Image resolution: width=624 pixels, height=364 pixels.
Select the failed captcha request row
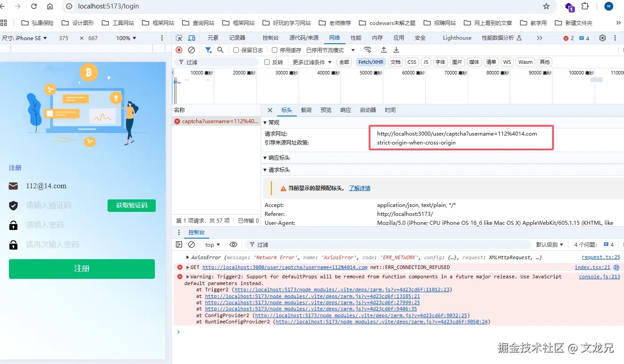216,121
